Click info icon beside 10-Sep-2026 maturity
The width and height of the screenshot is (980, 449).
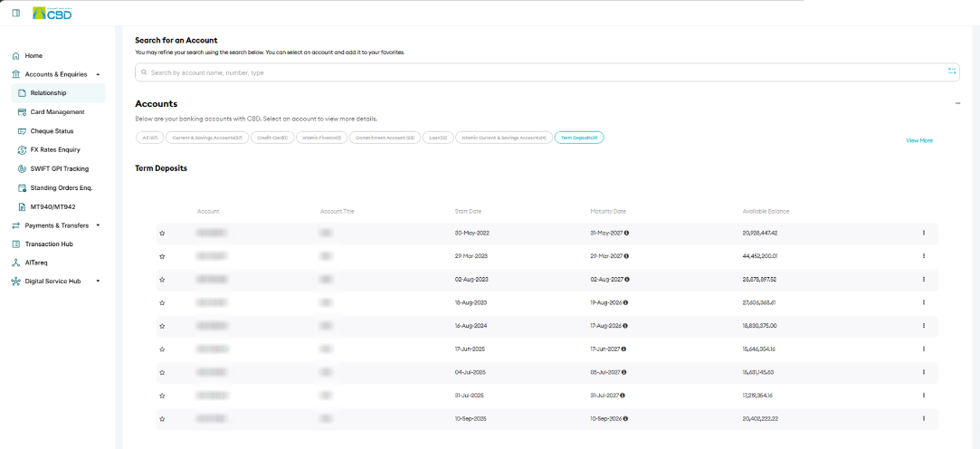pyautogui.click(x=625, y=418)
